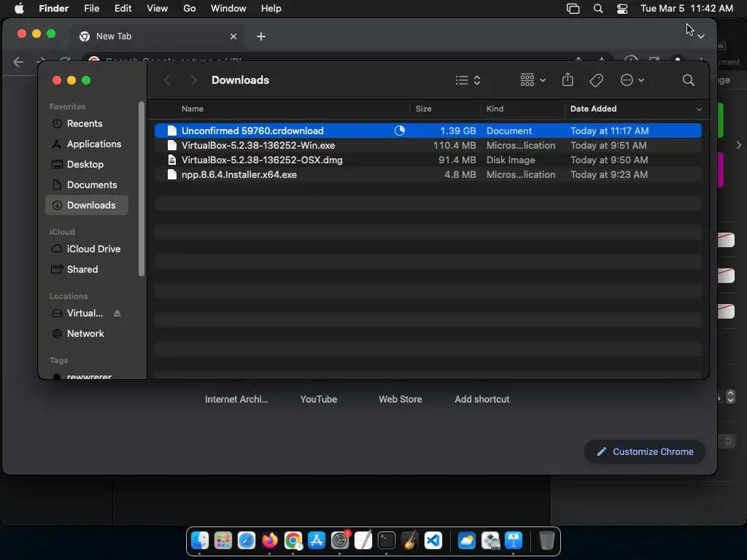Screen dimensions: 747x560
Task: Open the Apple menu
Action: click(x=19, y=9)
